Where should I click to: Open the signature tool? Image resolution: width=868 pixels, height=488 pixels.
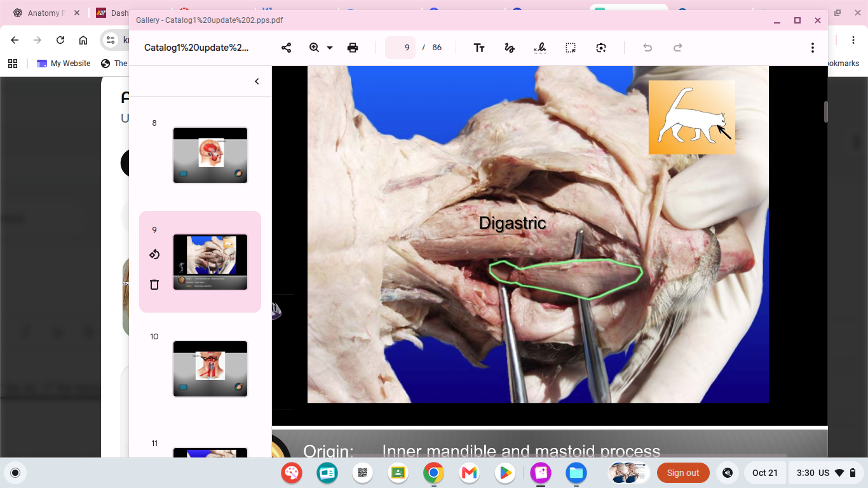[x=539, y=48]
